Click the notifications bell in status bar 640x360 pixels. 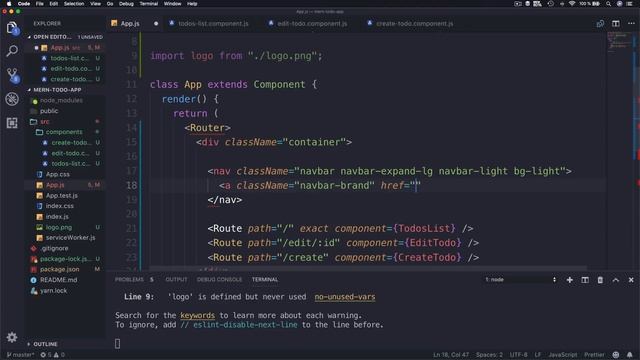point(630,355)
